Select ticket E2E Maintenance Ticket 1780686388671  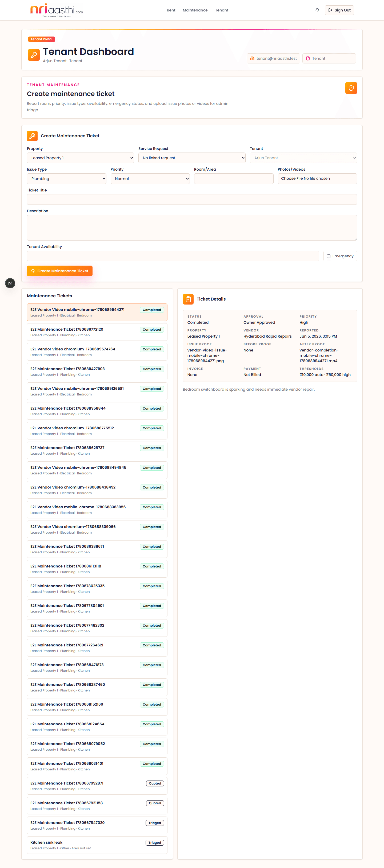point(97,549)
